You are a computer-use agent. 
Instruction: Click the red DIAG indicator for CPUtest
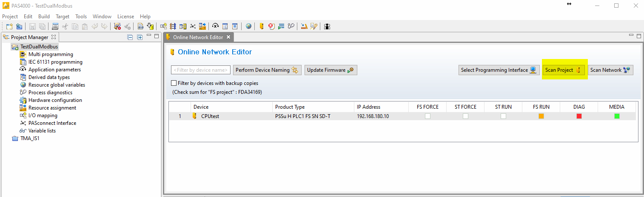(579, 116)
